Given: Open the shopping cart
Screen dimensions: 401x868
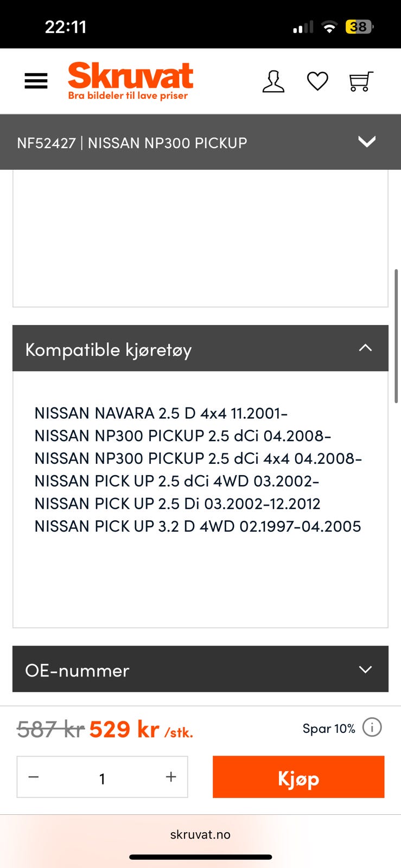Looking at the screenshot, I should pyautogui.click(x=360, y=81).
